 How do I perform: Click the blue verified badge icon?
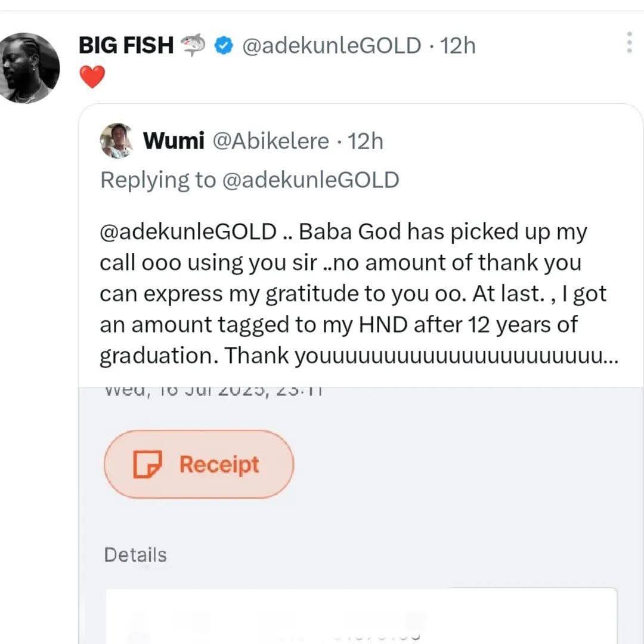(x=224, y=45)
